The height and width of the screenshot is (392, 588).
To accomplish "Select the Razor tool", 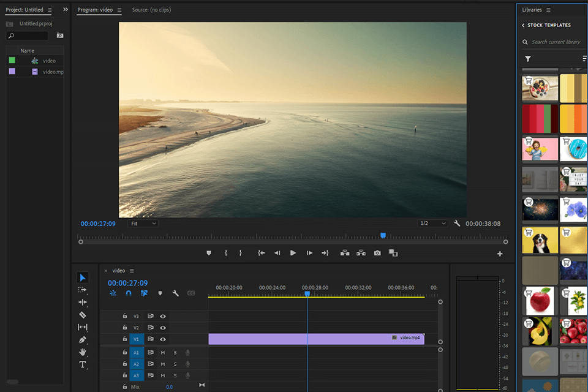I will [x=83, y=315].
